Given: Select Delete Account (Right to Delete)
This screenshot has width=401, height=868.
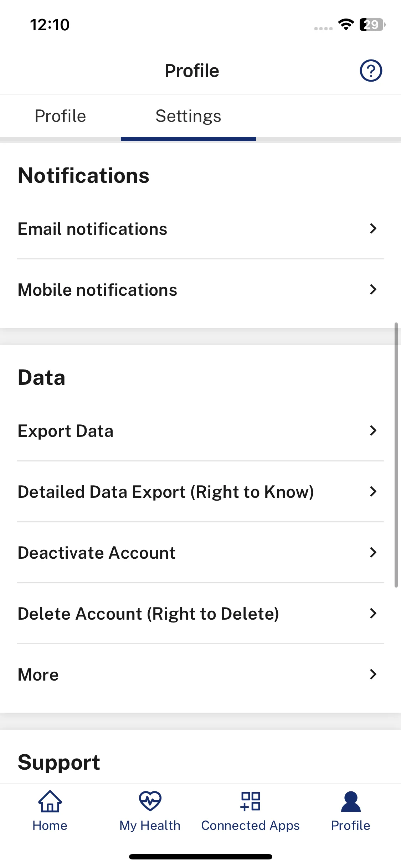Looking at the screenshot, I should coord(200,614).
